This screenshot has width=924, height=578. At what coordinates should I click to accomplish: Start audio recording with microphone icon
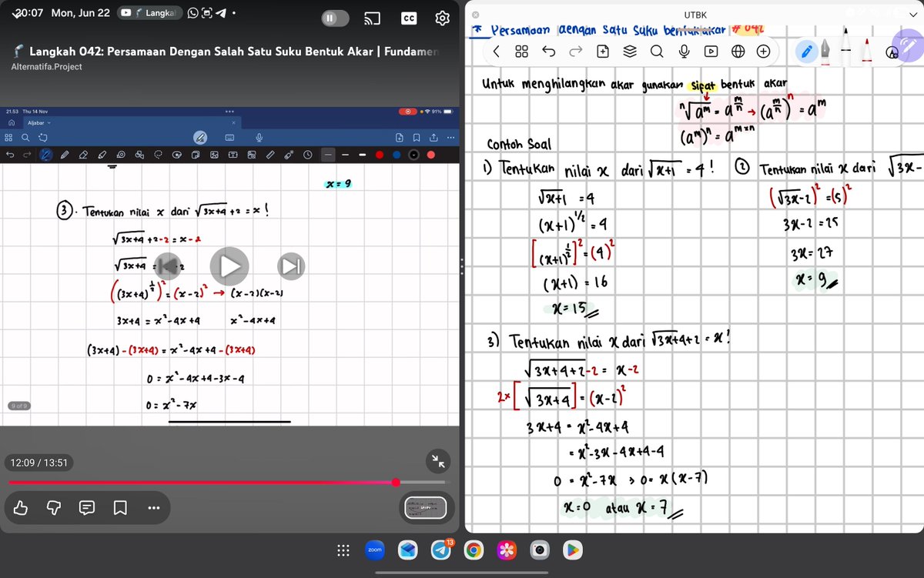click(x=684, y=51)
